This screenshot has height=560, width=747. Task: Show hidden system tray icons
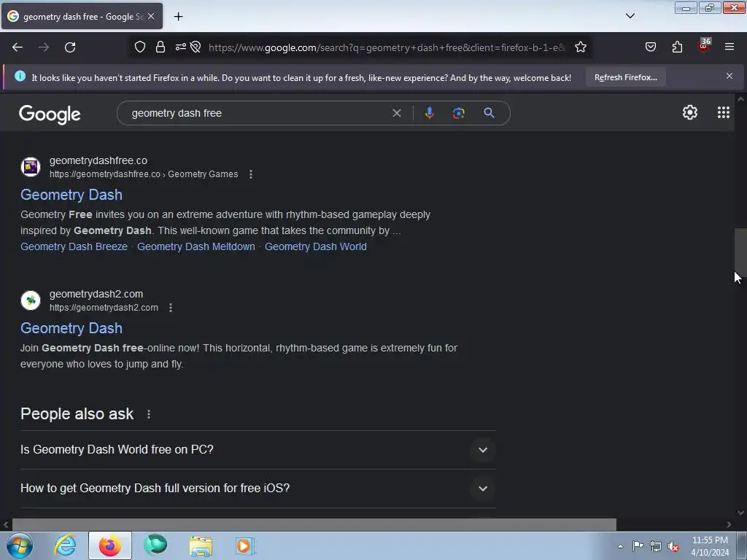click(620, 546)
